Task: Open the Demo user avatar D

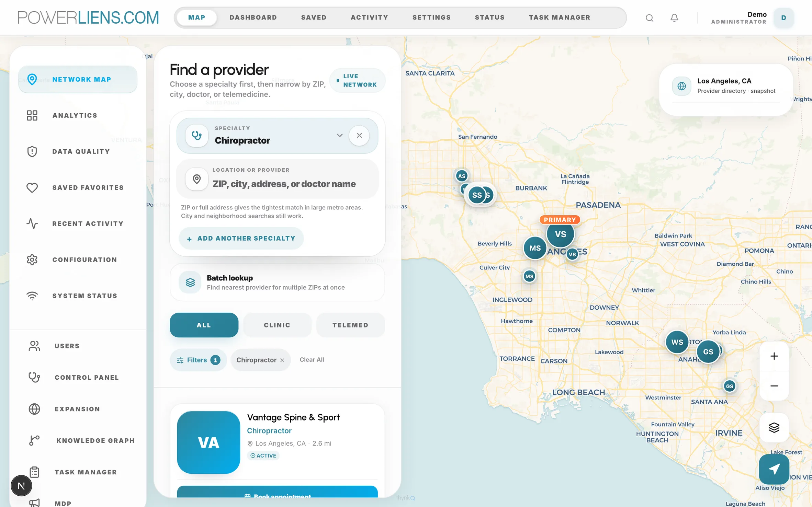Action: tap(783, 18)
